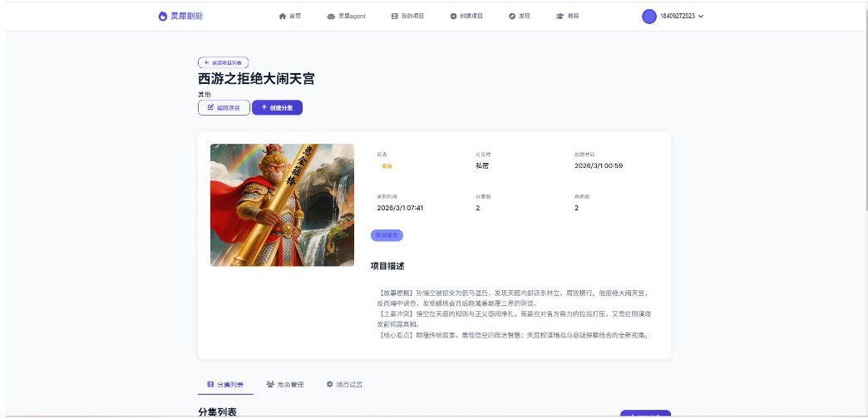The height and width of the screenshot is (419, 868).
Task: Click the 分集列表 section heading below tabs
Action: 217,412
